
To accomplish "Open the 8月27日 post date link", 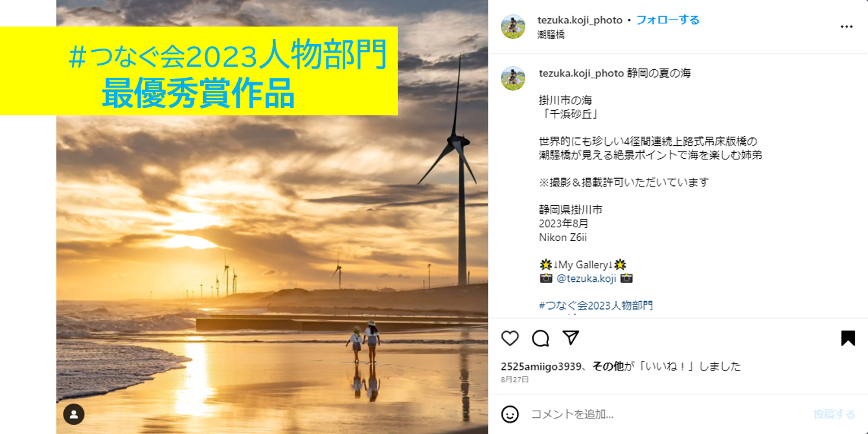I will pos(515,380).
